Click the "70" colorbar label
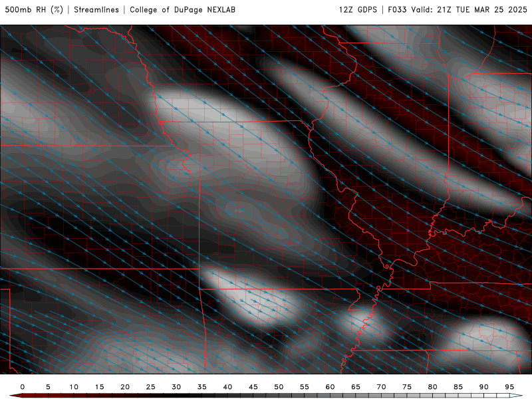The width and height of the screenshot is (532, 399). (x=381, y=387)
